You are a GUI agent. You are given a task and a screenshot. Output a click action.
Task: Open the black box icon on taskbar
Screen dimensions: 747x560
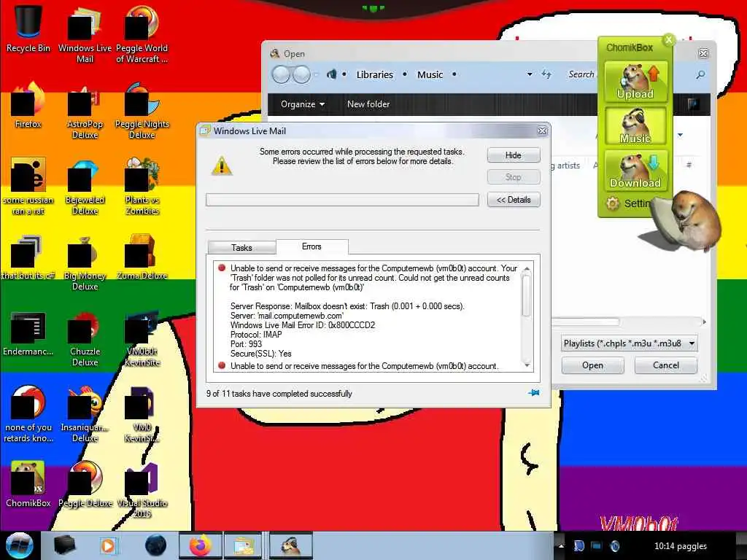(x=64, y=545)
